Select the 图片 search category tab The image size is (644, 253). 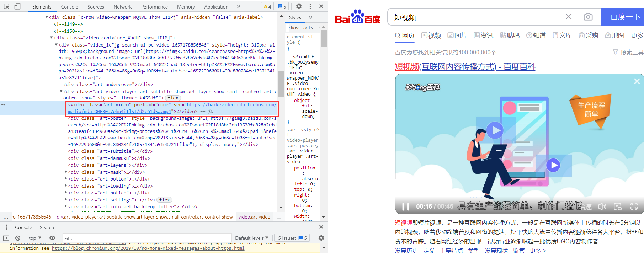[x=457, y=36]
